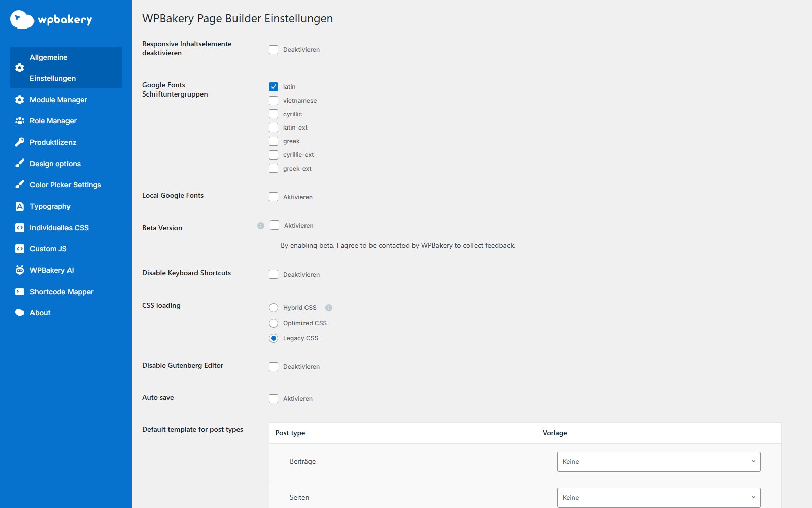Open the Seiten template dropdown
812x508 pixels.
coord(659,498)
